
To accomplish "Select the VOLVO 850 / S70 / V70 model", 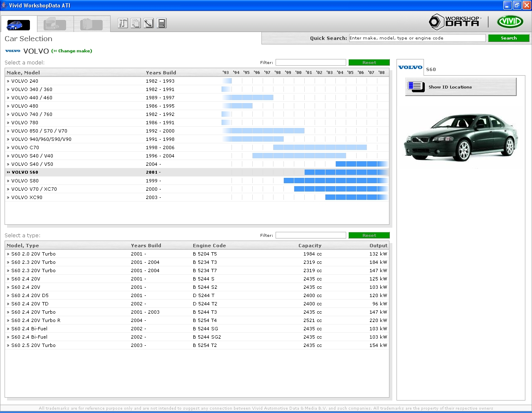I will point(197,131).
